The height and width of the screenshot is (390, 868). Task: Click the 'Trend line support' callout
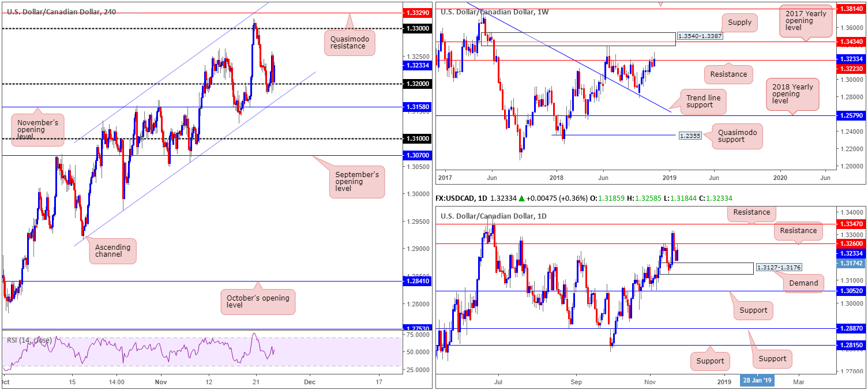click(x=702, y=102)
